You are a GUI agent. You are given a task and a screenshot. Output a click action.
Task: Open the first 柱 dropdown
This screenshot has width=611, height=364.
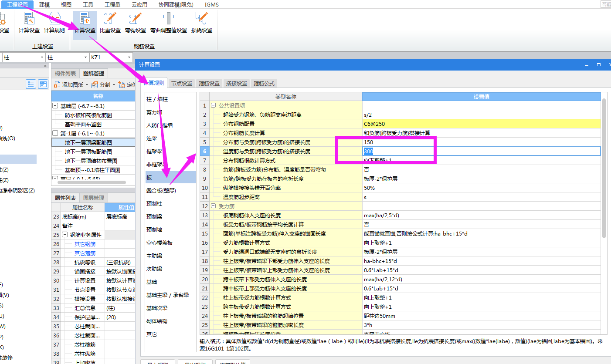tap(42, 57)
